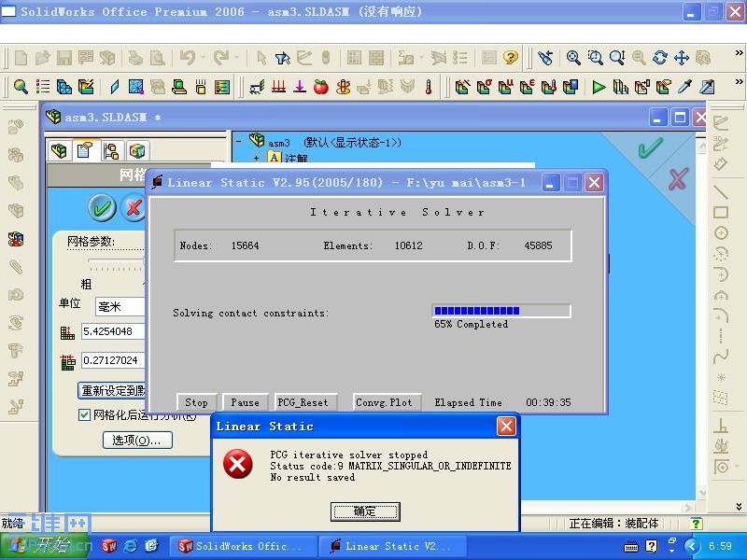Click the Stop button in solver window
The height and width of the screenshot is (560, 747).
[x=197, y=402]
